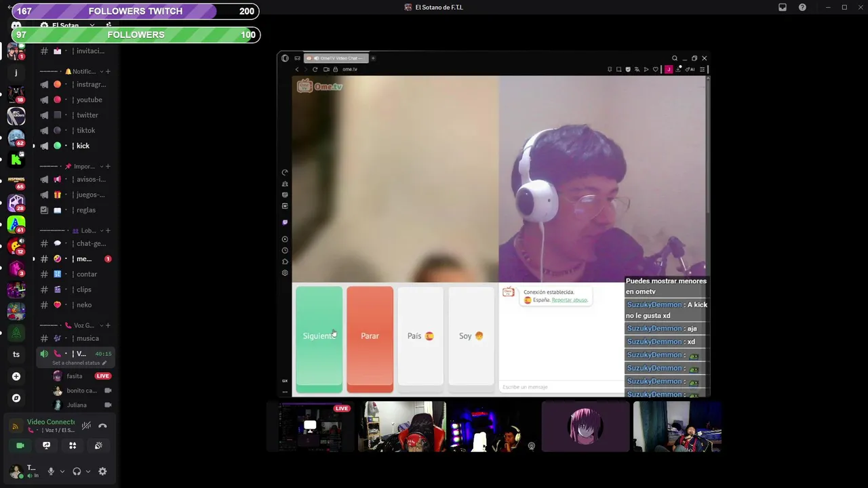This screenshot has height=488, width=868.
Task: Mute the Discord microphone
Action: [x=51, y=472]
